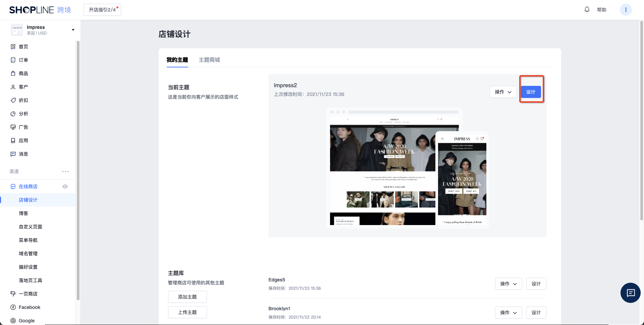Viewport: 644px width, 325px height.
Task: Toggle the 在线商店 visibility eye icon
Action: click(65, 186)
